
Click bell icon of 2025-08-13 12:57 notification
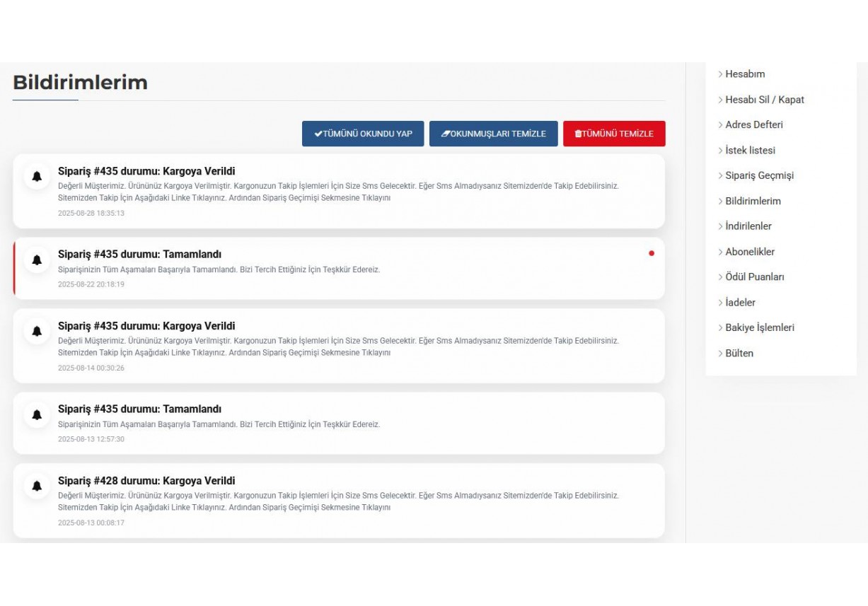[x=37, y=414]
